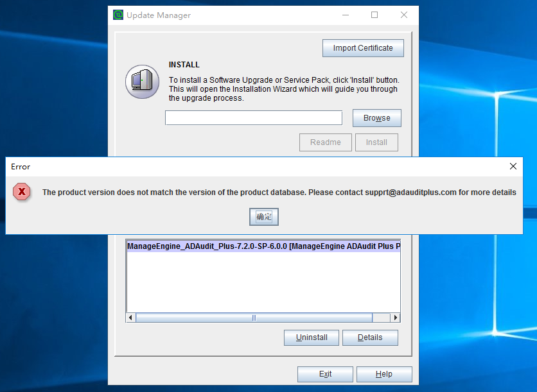Confirm the Error dialog with 确定 button
537x392 pixels.
[264, 216]
